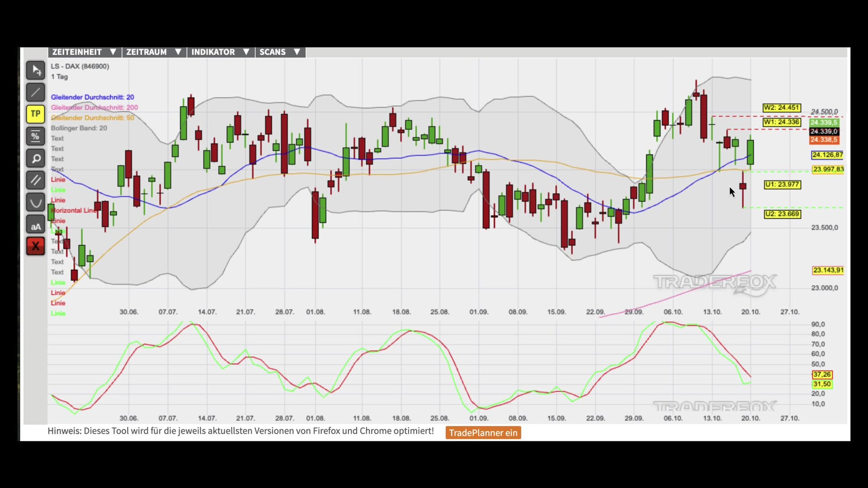Select the cursor pointer tool
The height and width of the screenshot is (488, 868).
pos(35,70)
